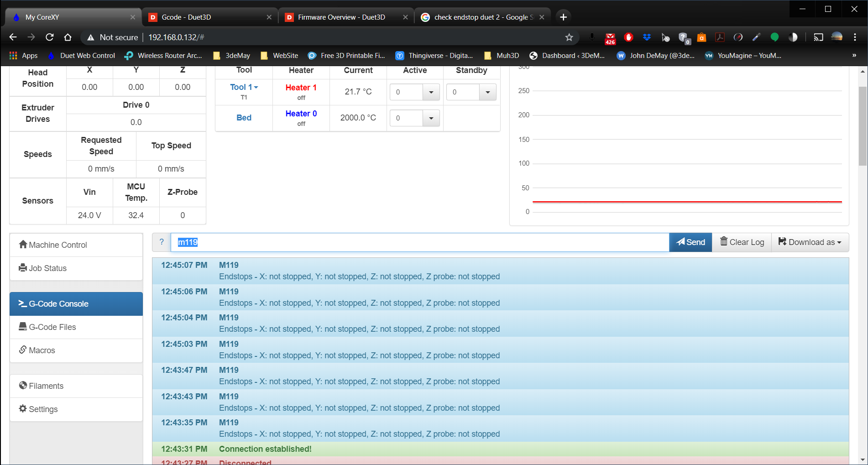Clear the console log
This screenshot has height=465, width=868.
[x=742, y=242]
